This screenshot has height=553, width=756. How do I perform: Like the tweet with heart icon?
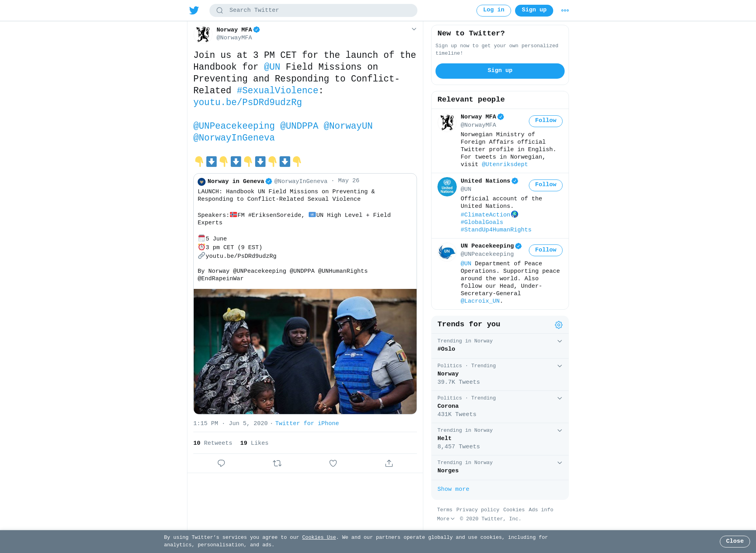tap(333, 463)
